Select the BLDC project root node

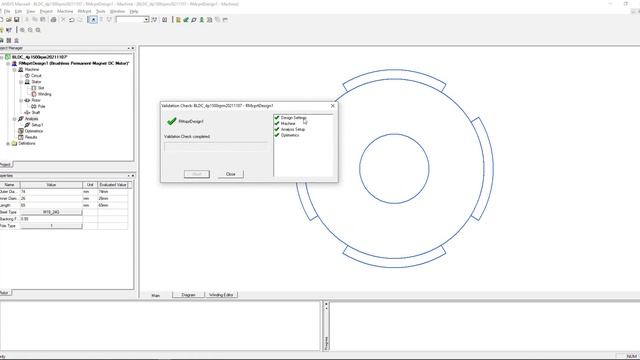pos(40,57)
